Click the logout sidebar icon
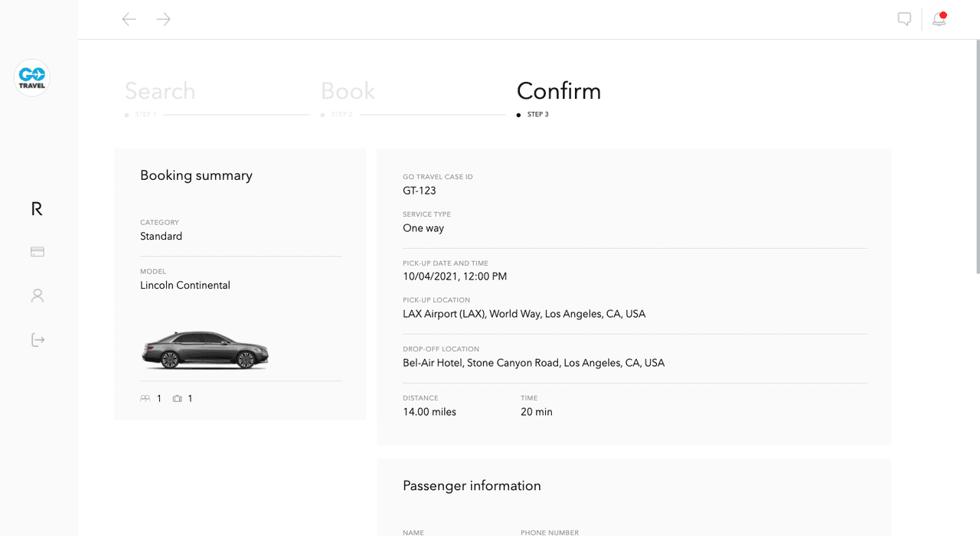The width and height of the screenshot is (980, 536). click(x=38, y=340)
